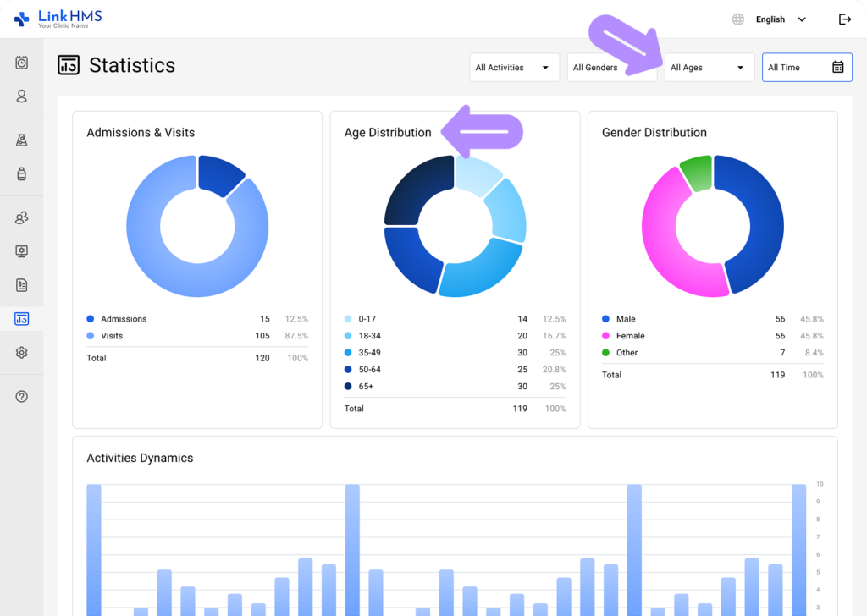Toggle the 65+ age legend entry
The height and width of the screenshot is (616, 867).
pyautogui.click(x=366, y=387)
